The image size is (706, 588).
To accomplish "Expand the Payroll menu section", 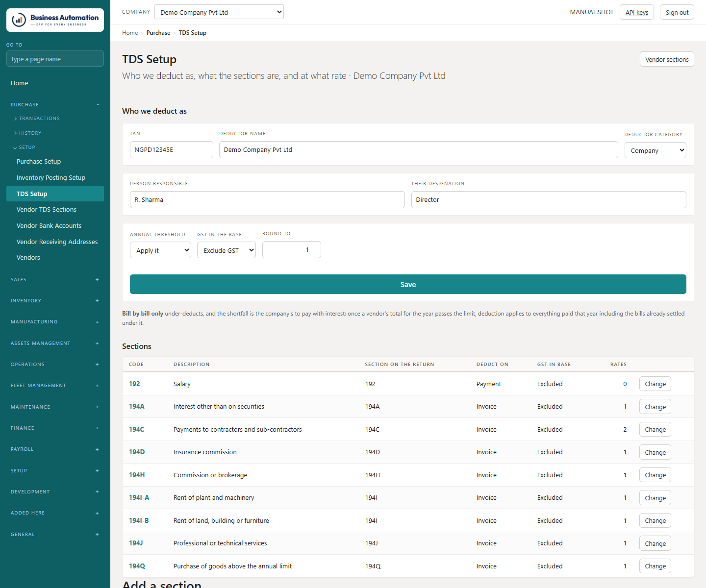I will (x=55, y=449).
